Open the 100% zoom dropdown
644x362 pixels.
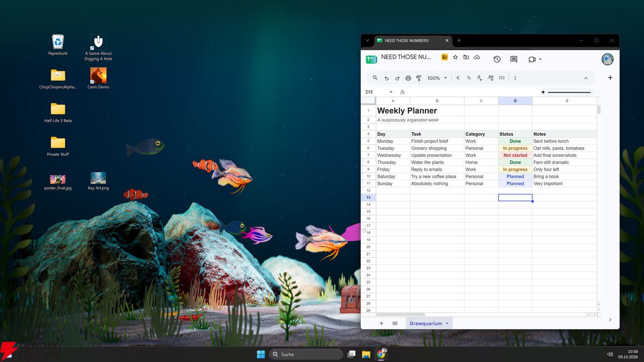click(x=437, y=78)
